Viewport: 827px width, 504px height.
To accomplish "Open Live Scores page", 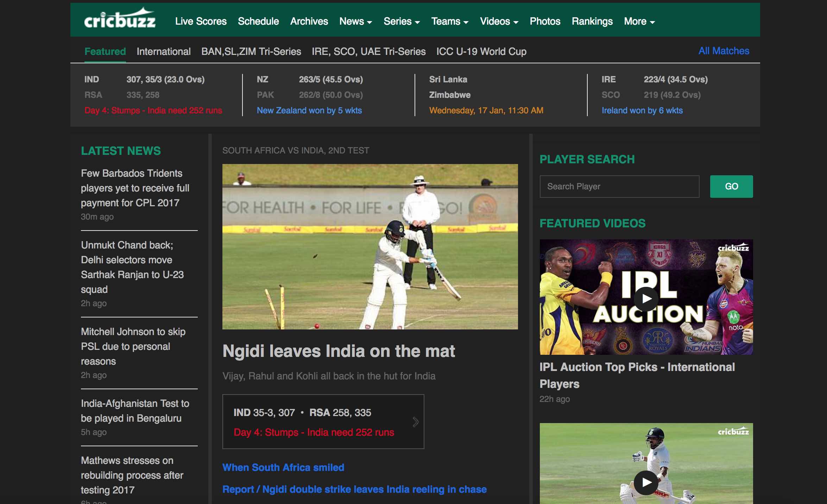I will (x=201, y=21).
